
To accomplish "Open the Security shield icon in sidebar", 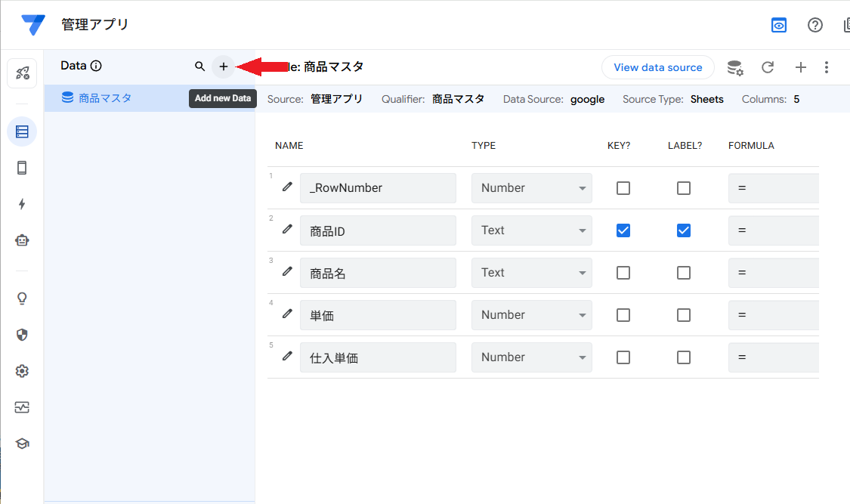I will 22,335.
